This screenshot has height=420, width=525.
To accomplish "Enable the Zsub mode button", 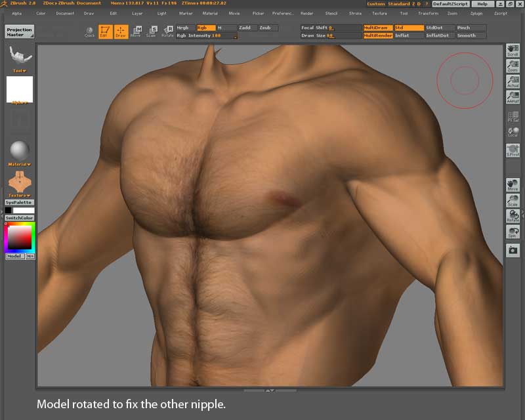I will click(x=266, y=28).
